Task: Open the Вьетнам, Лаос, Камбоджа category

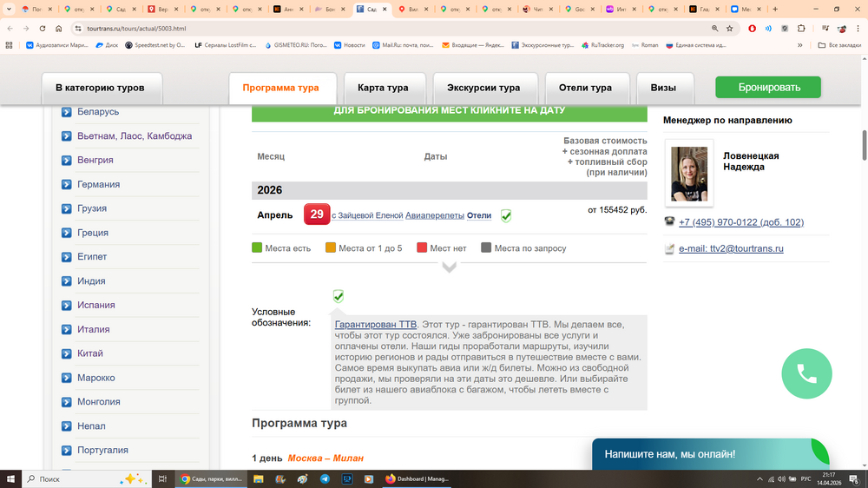Action: pos(134,136)
